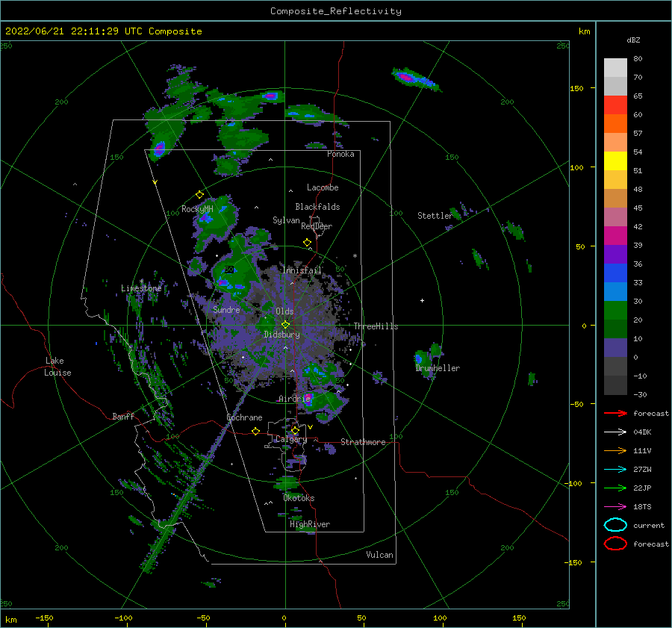Click the Lake Louise label
This screenshot has width=672, height=628.
coord(57,367)
